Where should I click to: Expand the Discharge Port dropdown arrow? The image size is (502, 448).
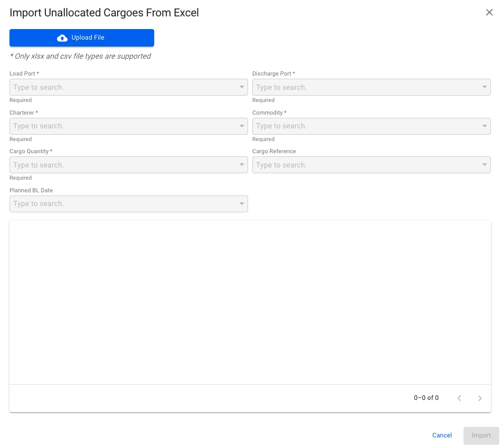point(485,87)
